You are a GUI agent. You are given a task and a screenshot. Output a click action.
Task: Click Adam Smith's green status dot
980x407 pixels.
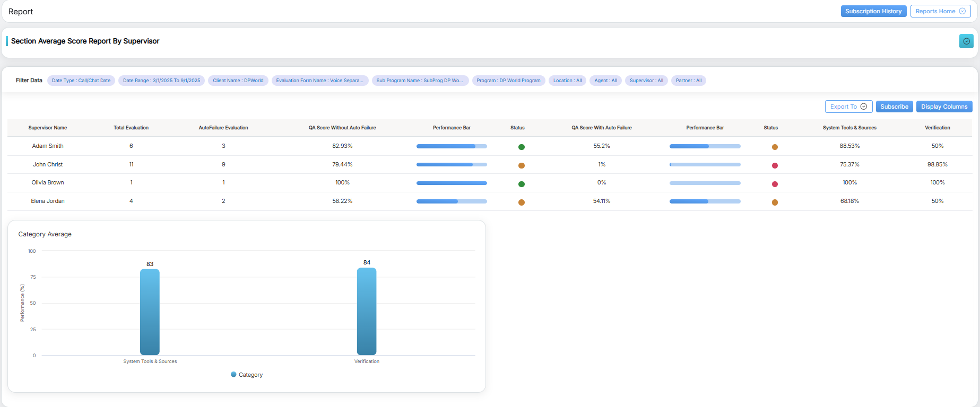pos(522,147)
